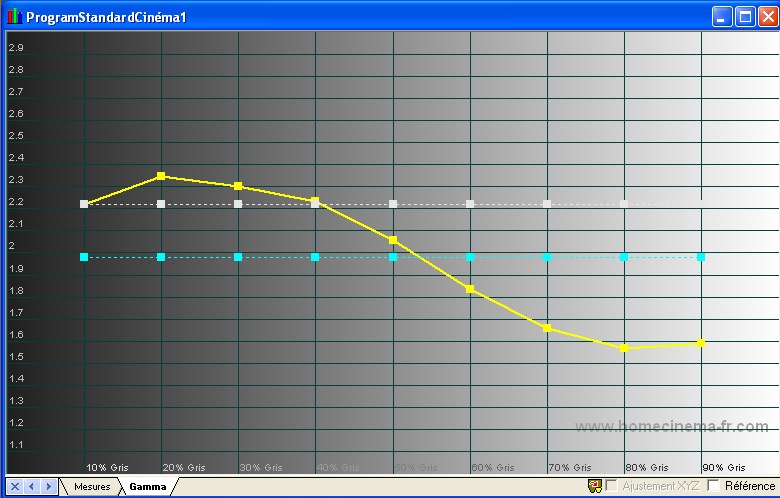Screen dimensions: 780x498
Task: Click the X button left of tab arrows
Action: 14,486
